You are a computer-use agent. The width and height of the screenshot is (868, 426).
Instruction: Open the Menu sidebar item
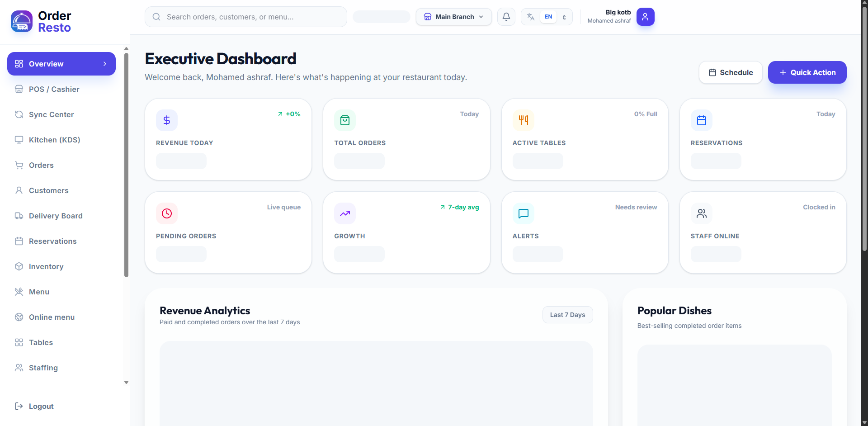(61, 292)
